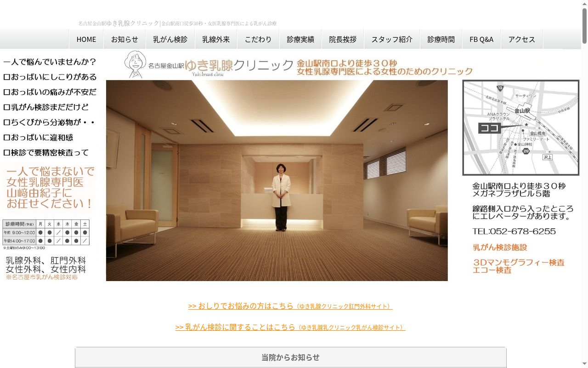
Task: Click the scrollbar down arrow
Action: pos(584,364)
